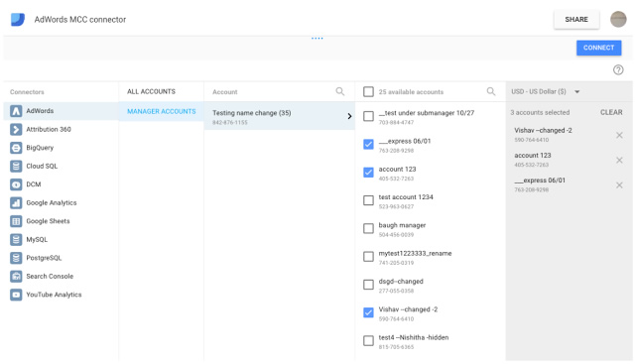Open the user profile avatar
This screenshot has width=635, height=364.
(x=618, y=19)
